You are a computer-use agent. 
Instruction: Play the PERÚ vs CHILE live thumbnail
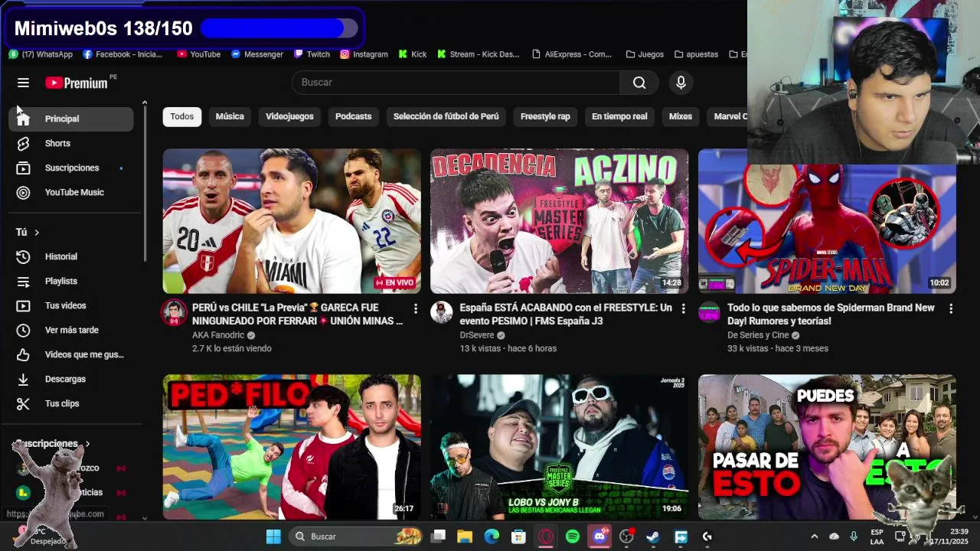click(292, 221)
